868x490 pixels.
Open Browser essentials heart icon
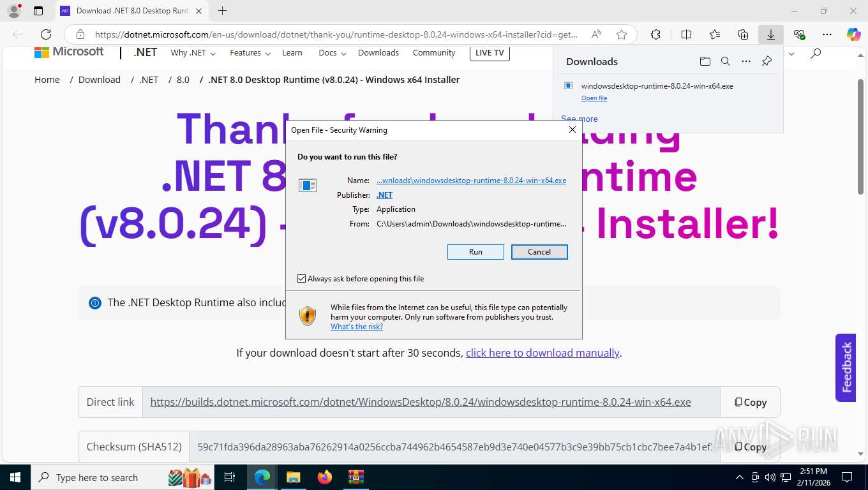click(x=799, y=34)
